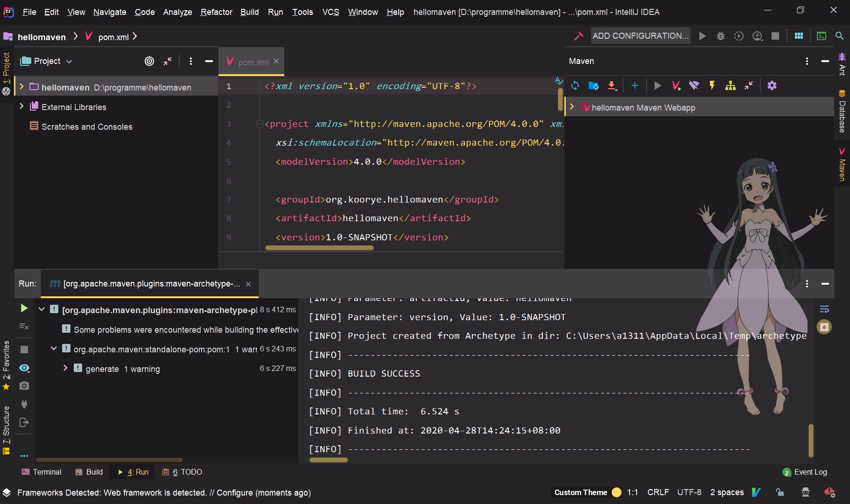
Task: Select Scratches and Consoles
Action: click(87, 126)
